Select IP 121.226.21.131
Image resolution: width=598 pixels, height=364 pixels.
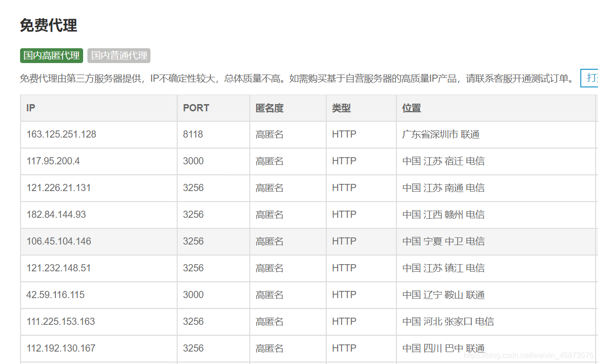[x=59, y=188]
